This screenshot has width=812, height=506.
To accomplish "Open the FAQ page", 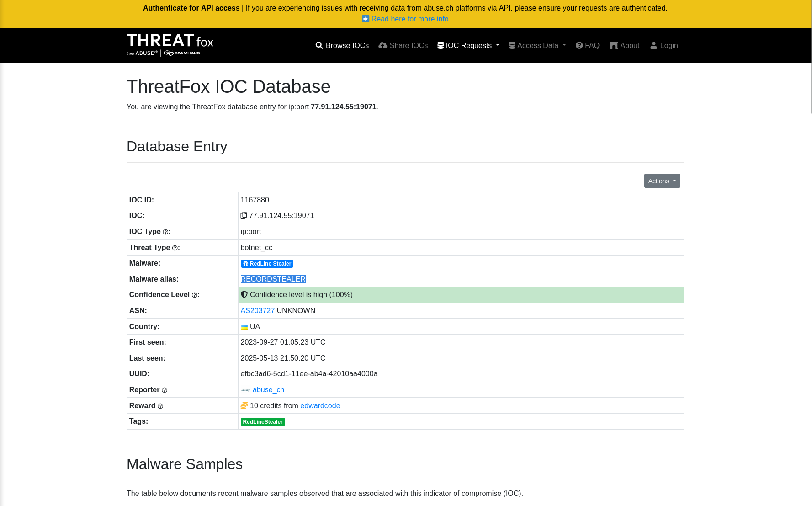I will tap(592, 45).
